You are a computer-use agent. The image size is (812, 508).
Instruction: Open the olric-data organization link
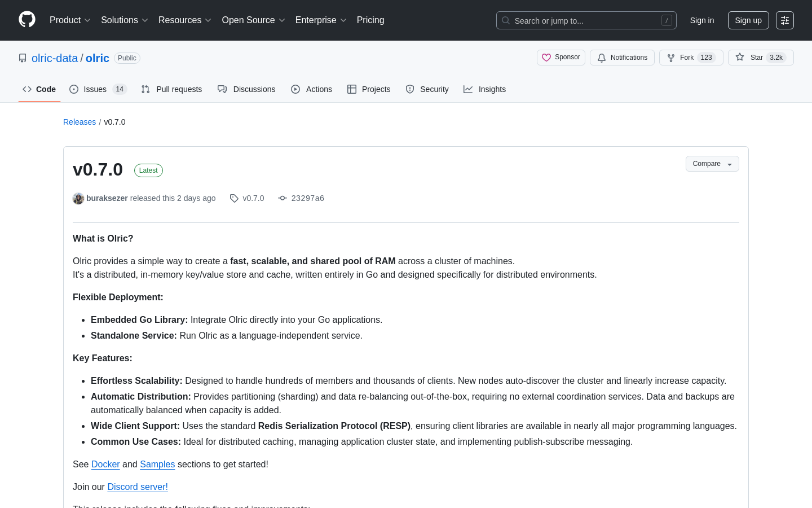(55, 58)
